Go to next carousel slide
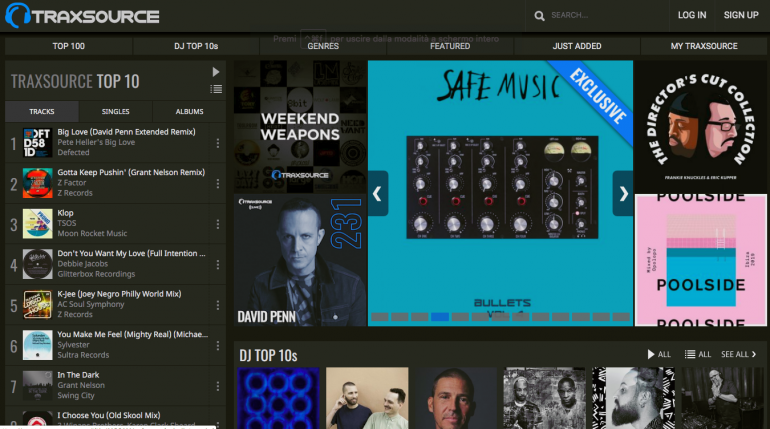 623,193
